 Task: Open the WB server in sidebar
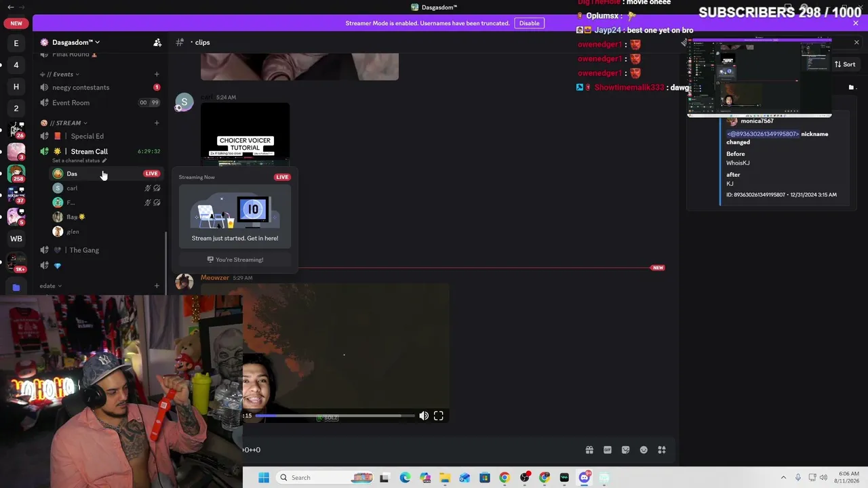16,239
